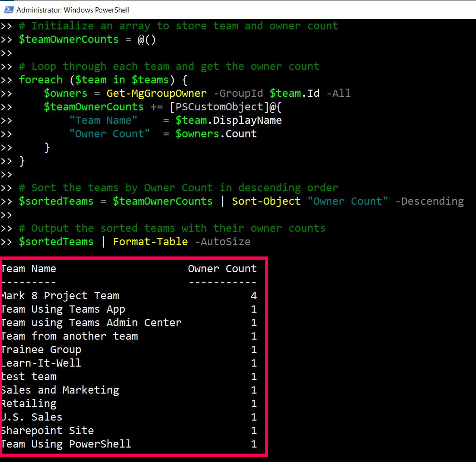The height and width of the screenshot is (462, 476).
Task: Click the Get-MgGroupOwner cmdlet text
Action: coord(156,93)
